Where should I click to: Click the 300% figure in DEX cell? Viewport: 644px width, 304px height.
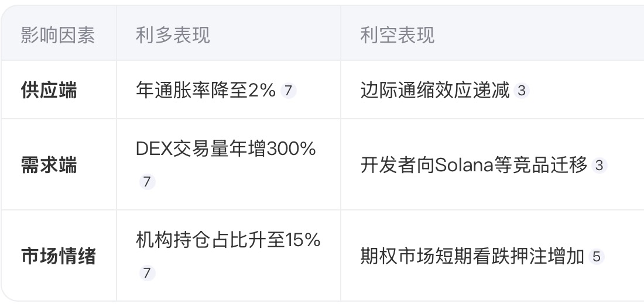(291, 149)
